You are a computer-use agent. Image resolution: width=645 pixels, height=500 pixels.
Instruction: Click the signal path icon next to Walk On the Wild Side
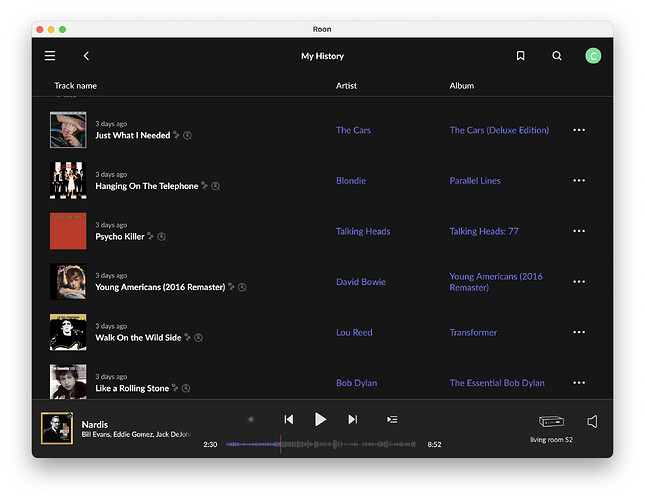click(x=187, y=337)
